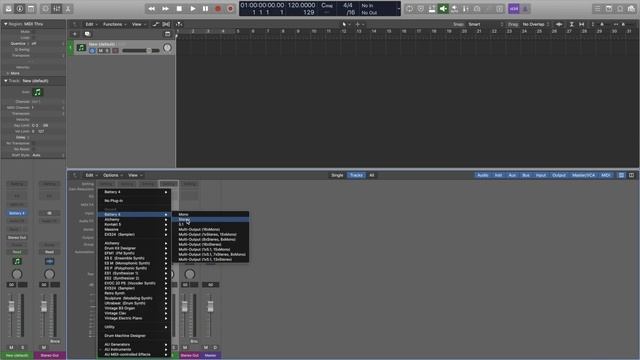The width and height of the screenshot is (640, 360).
Task: Record-enable the New (default) track
Action: (x=116, y=51)
